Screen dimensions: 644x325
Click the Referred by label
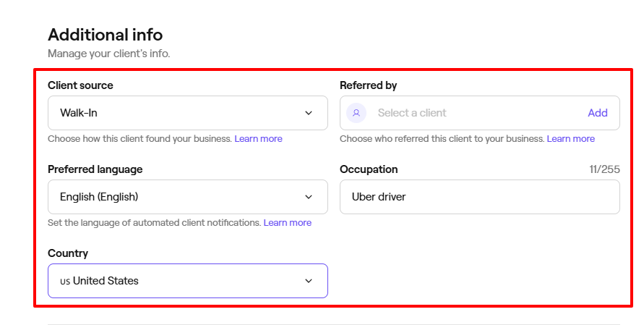368,85
